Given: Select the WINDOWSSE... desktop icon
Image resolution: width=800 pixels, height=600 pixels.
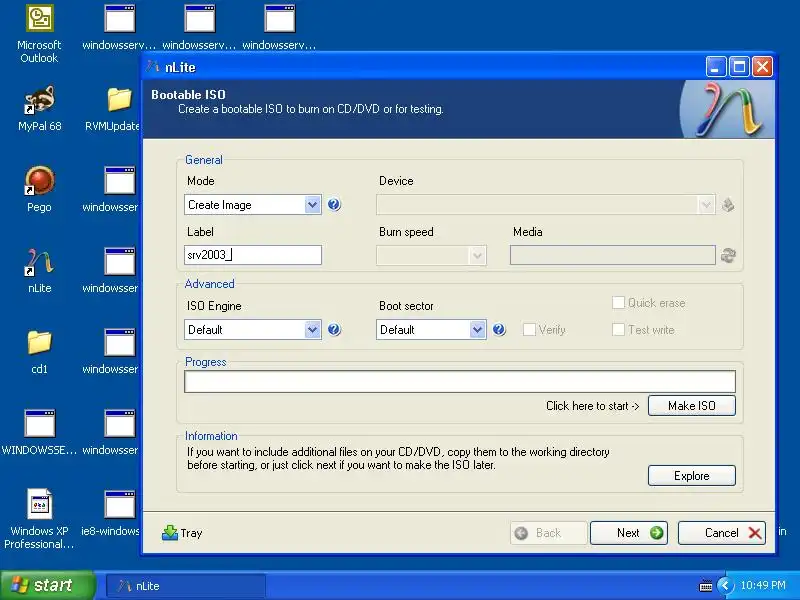Looking at the screenshot, I should [x=39, y=433].
